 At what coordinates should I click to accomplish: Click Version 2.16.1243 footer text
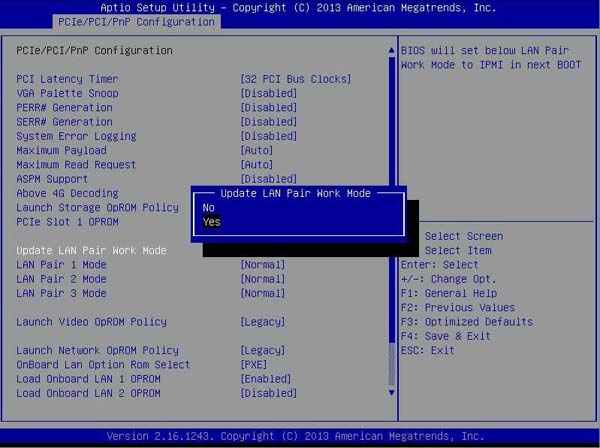tap(295, 436)
